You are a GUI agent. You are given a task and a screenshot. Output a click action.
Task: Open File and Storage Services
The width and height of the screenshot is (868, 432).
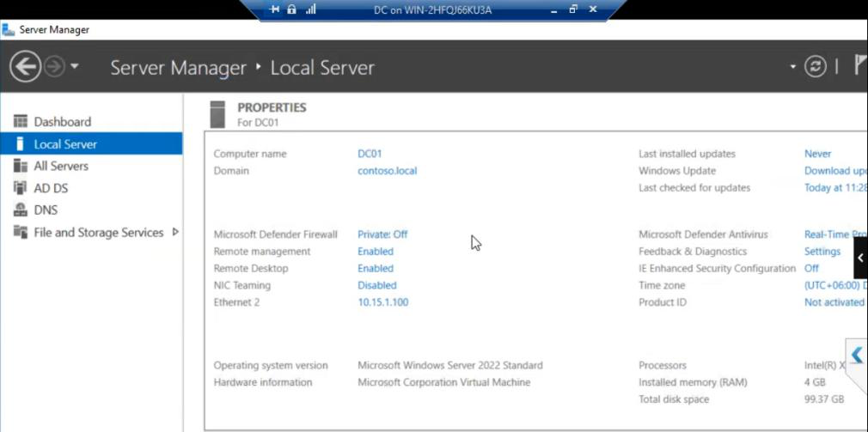click(99, 232)
